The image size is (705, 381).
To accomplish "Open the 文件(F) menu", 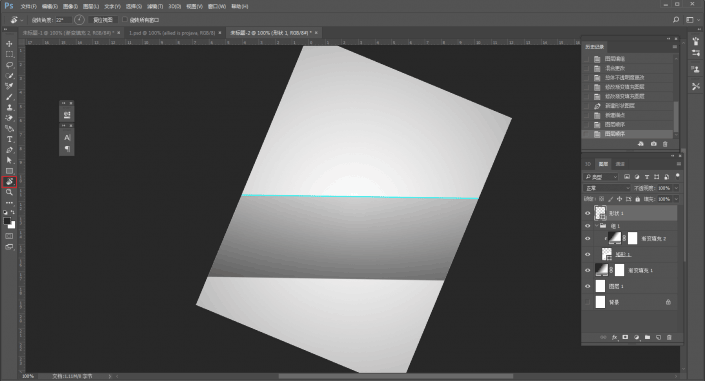I will 28,6.
